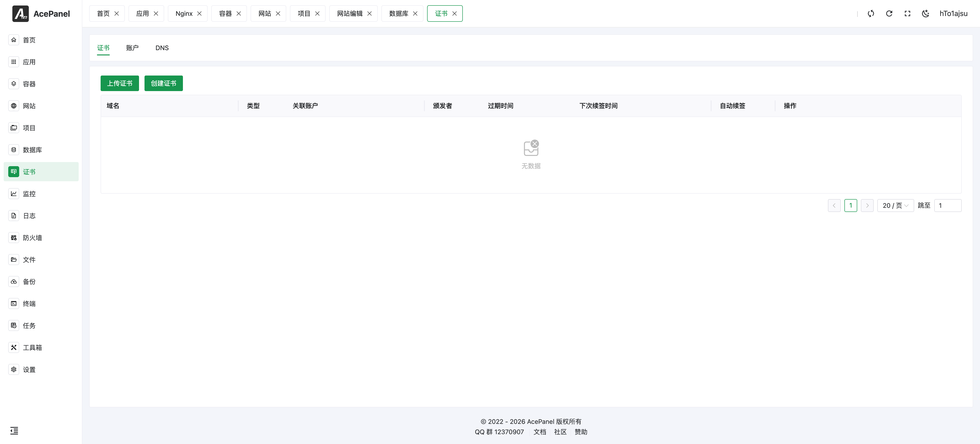The height and width of the screenshot is (444, 980).
Task: Open Terminal (终端) in the sidebar
Action: 29,303
